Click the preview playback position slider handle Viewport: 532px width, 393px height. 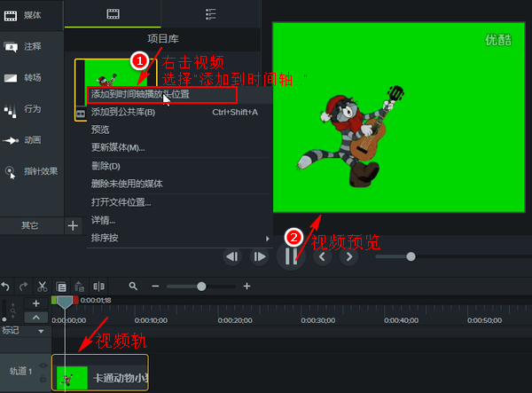click(x=411, y=256)
